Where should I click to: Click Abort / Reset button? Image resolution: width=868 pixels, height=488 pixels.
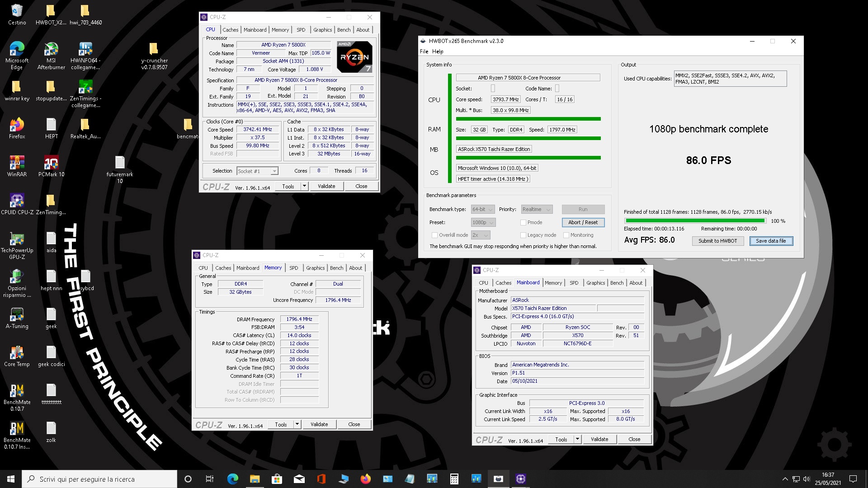583,222
